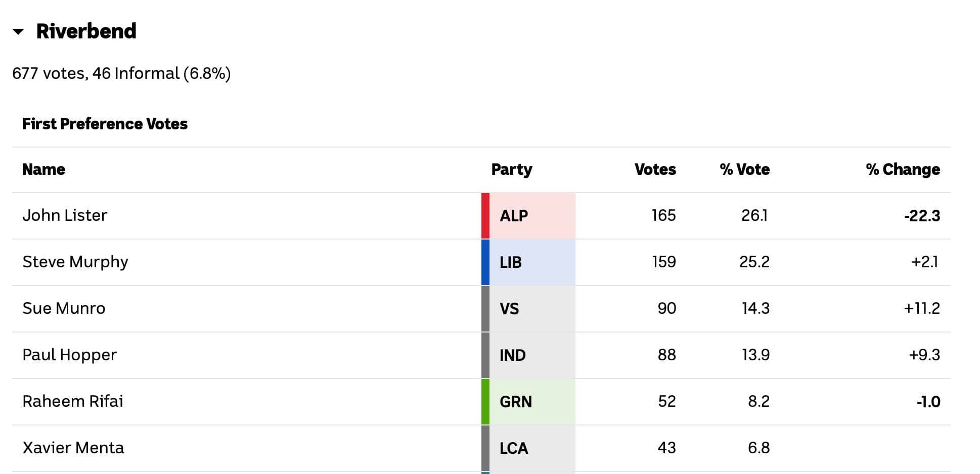
Task: Click the LIB party badge
Action: [511, 262]
